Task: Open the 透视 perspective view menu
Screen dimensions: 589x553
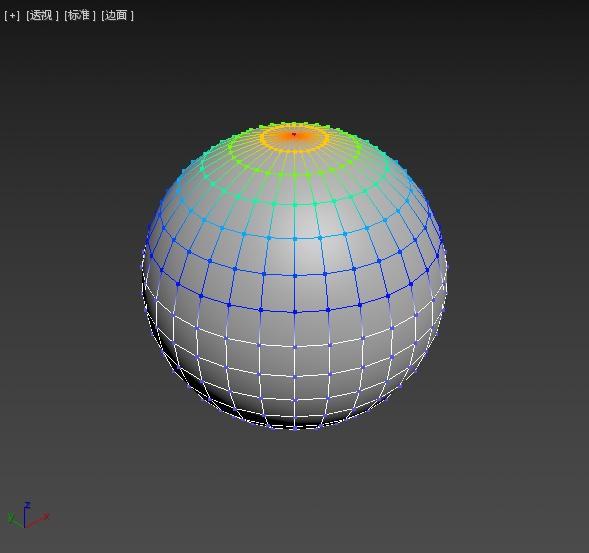Action: tap(42, 15)
